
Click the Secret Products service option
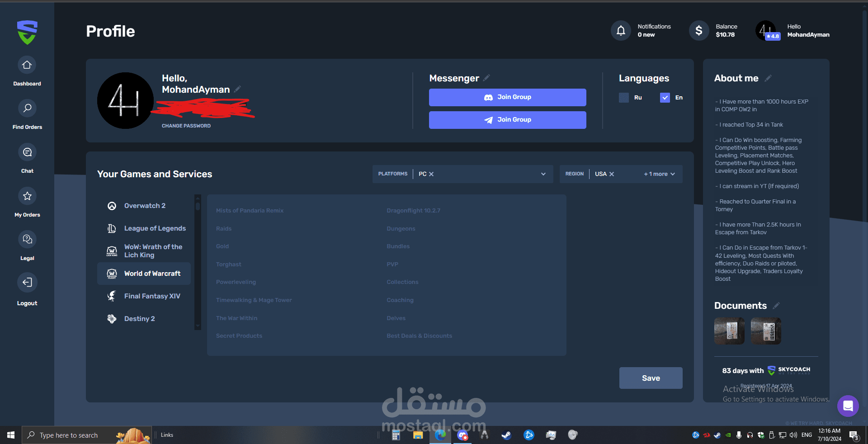(239, 336)
